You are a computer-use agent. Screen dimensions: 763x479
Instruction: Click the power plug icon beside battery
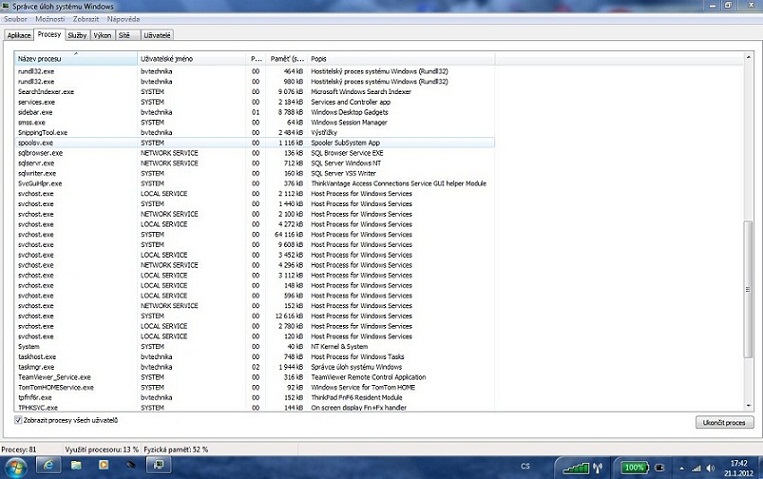tap(659, 468)
